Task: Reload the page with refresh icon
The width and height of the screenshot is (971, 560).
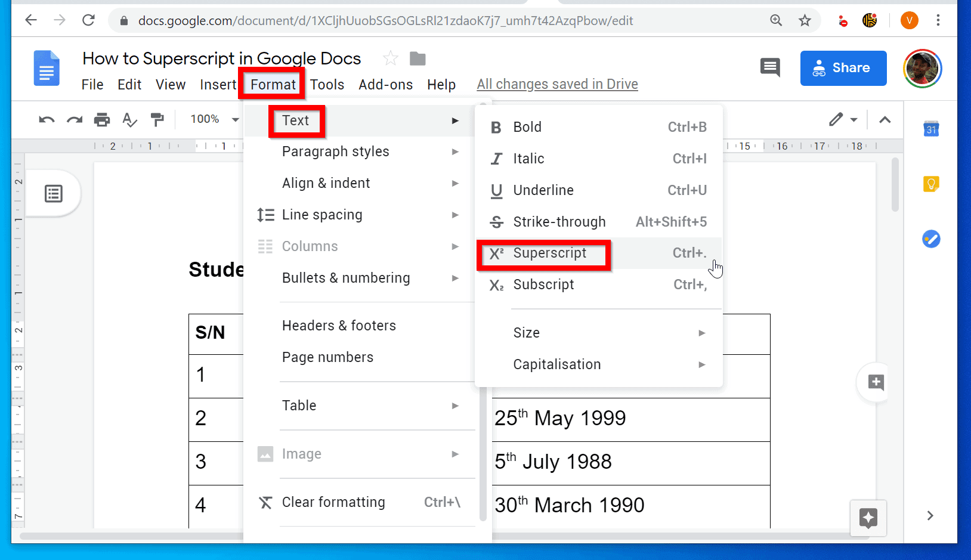Action: point(88,20)
